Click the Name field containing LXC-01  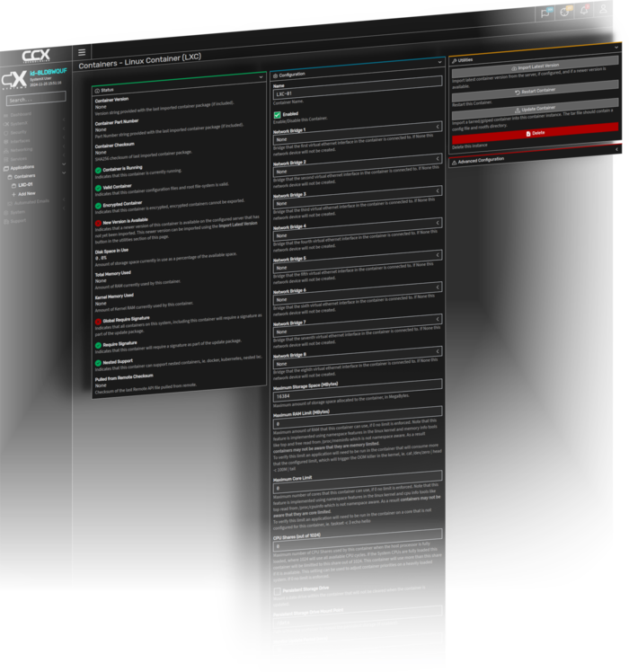pos(358,88)
